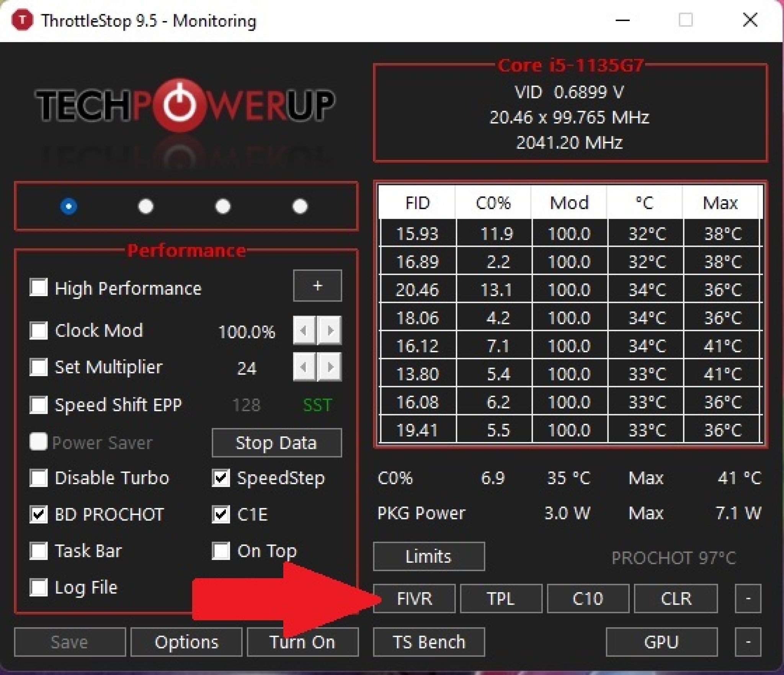Open TS Bench benchmark

[x=429, y=642]
